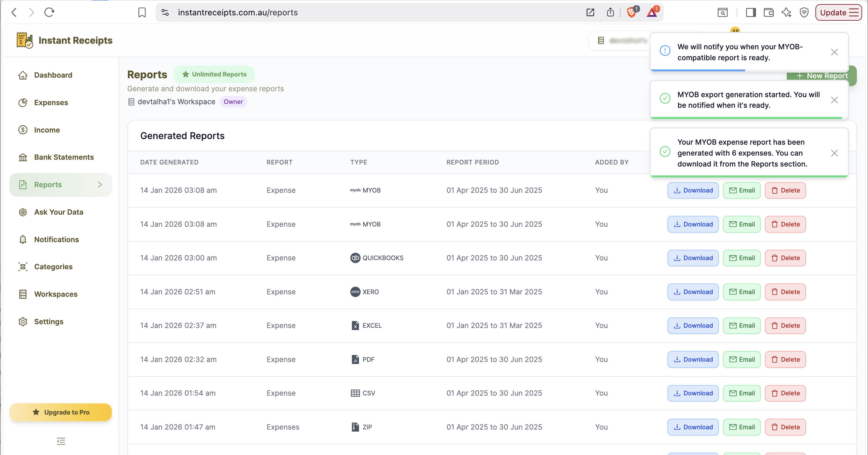This screenshot has height=455, width=868.
Task: Delete the PDF report
Action: pos(785,360)
